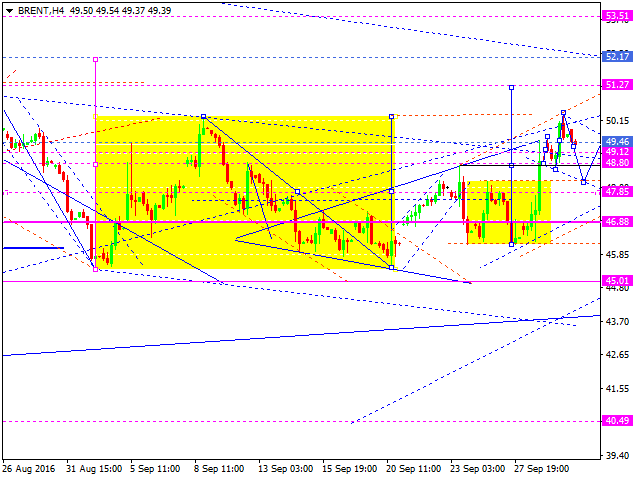Select the 51.27 magenta level label

click(617, 84)
